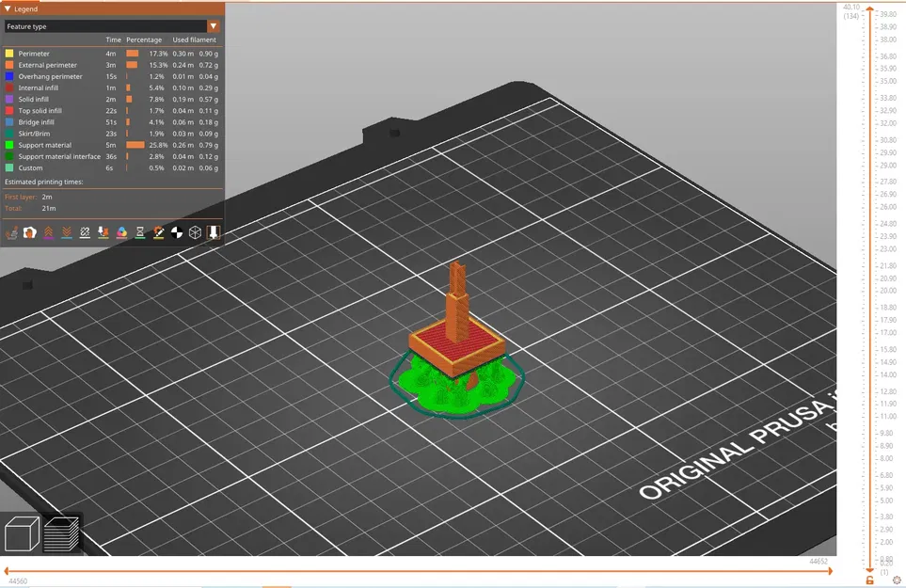Toggle Wipe moves visibility icon
This screenshot has height=588, width=906.
click(30, 232)
